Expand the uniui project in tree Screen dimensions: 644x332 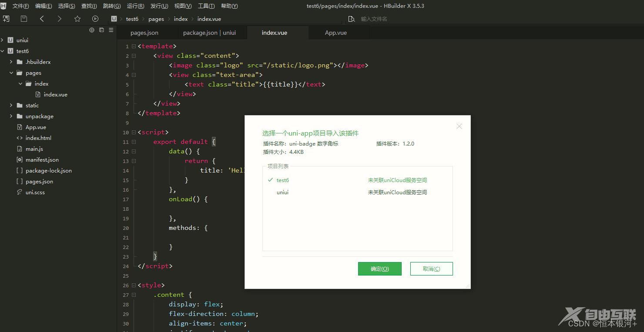[x=2, y=40]
